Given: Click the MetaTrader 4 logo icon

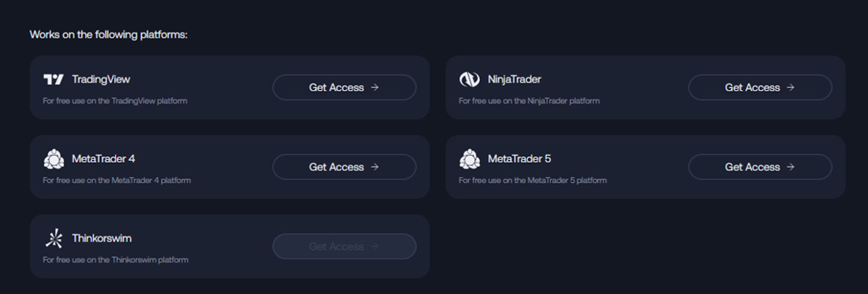Looking at the screenshot, I should tap(54, 159).
